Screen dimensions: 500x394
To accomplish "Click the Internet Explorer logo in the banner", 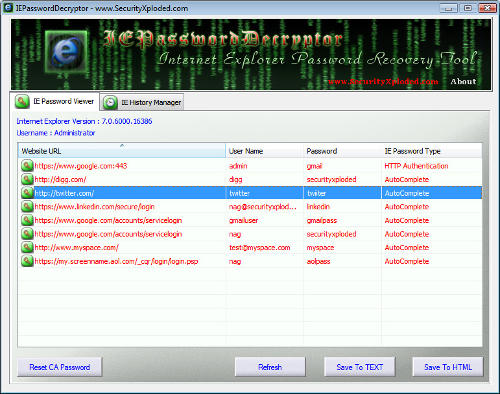I will coord(66,52).
